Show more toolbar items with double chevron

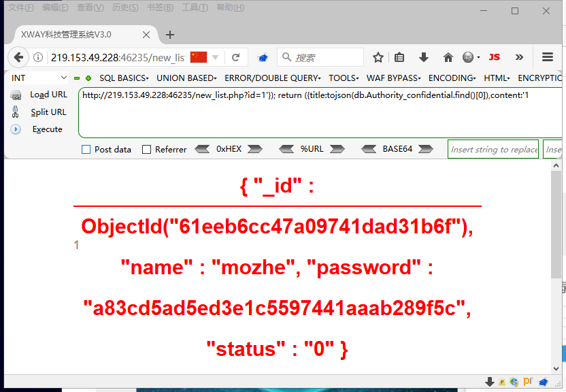click(519, 57)
